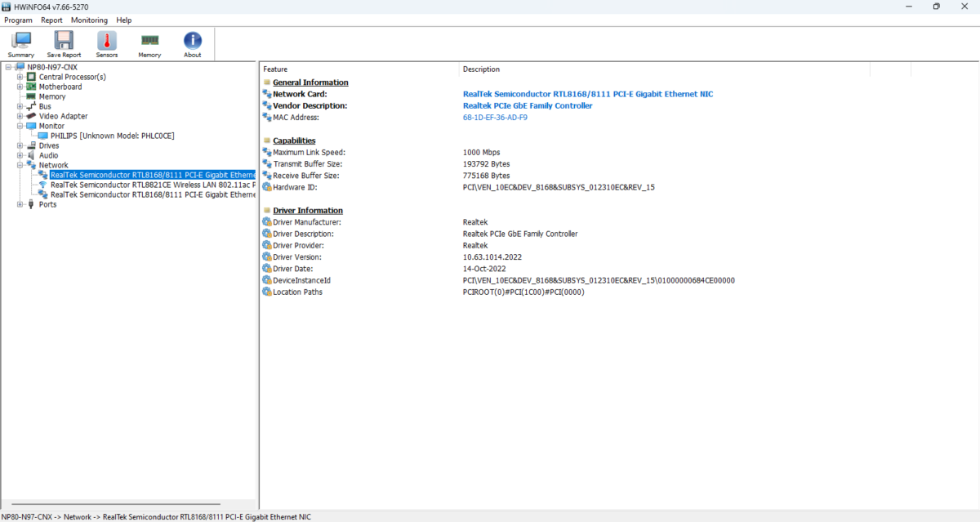This screenshot has height=522, width=980.
Task: Click the Memory node in tree
Action: tap(52, 96)
